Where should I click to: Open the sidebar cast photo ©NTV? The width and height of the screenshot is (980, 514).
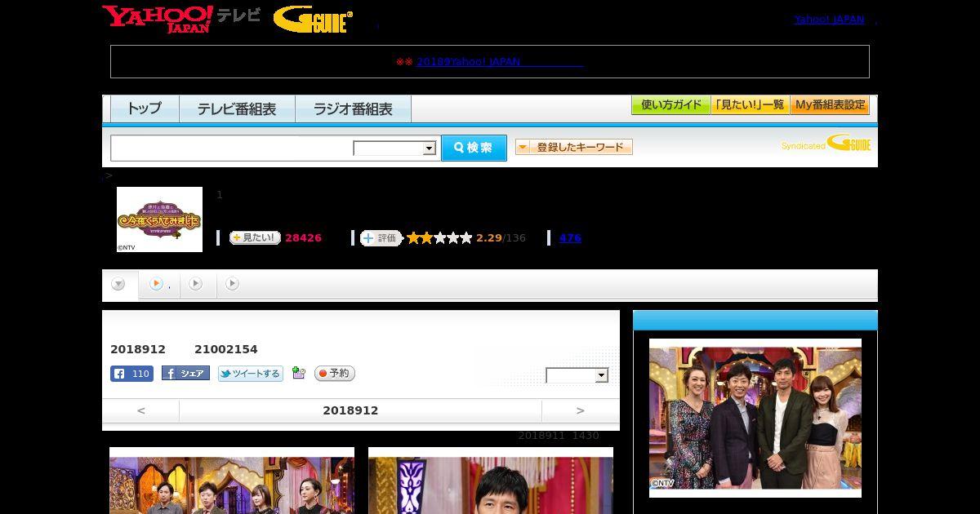755,418
